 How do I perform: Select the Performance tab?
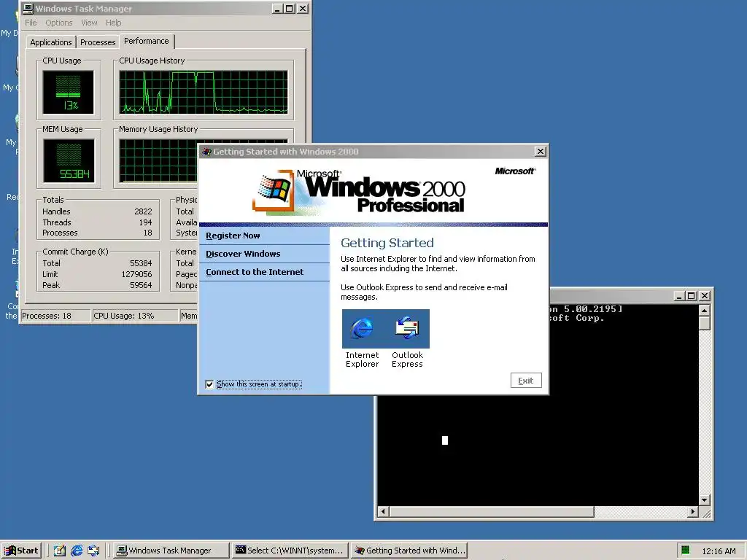[147, 41]
